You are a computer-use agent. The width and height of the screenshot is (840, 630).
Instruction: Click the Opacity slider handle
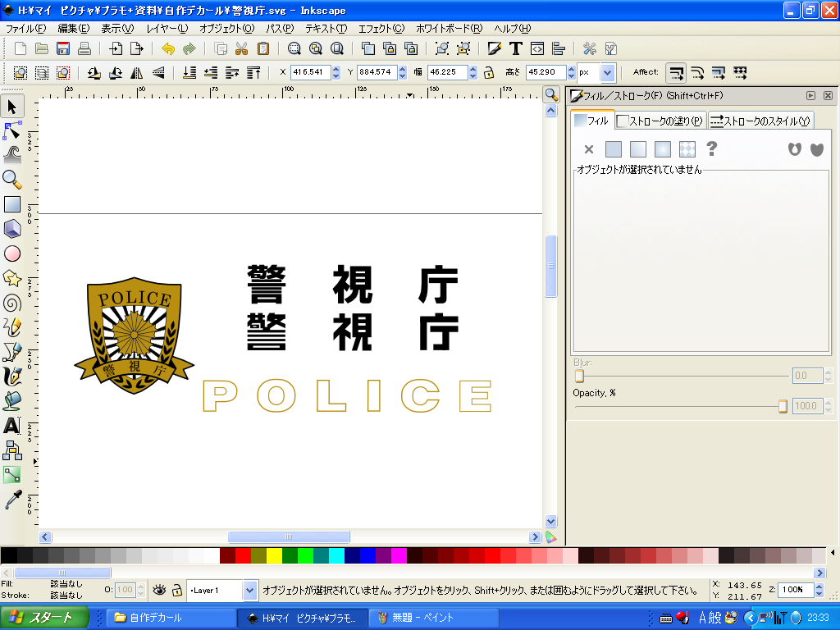pos(783,407)
